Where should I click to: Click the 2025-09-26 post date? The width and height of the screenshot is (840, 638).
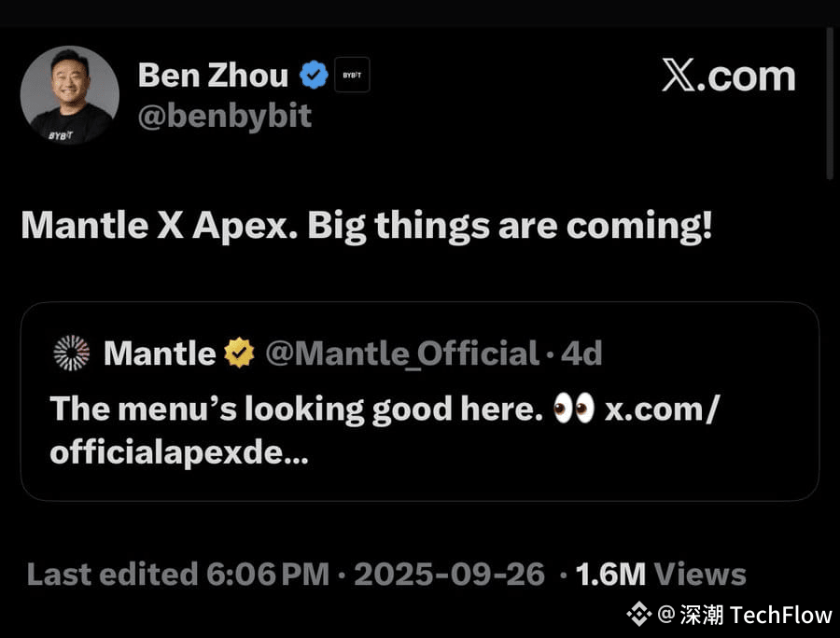click(449, 575)
